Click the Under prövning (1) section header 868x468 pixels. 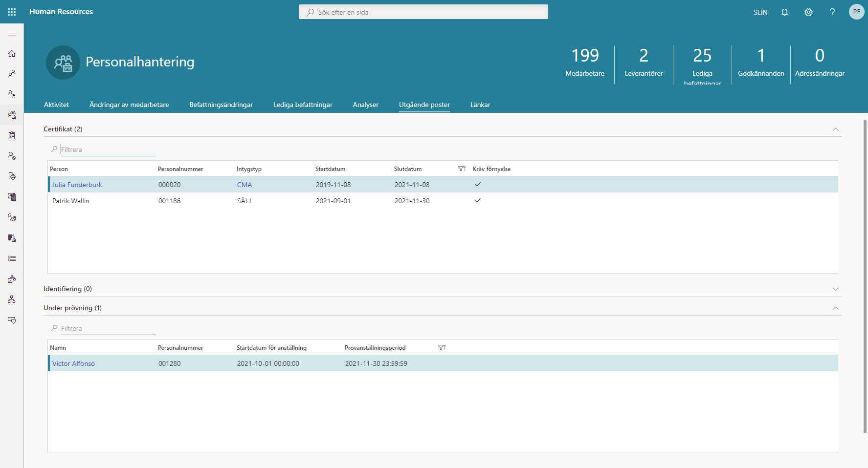tap(72, 308)
